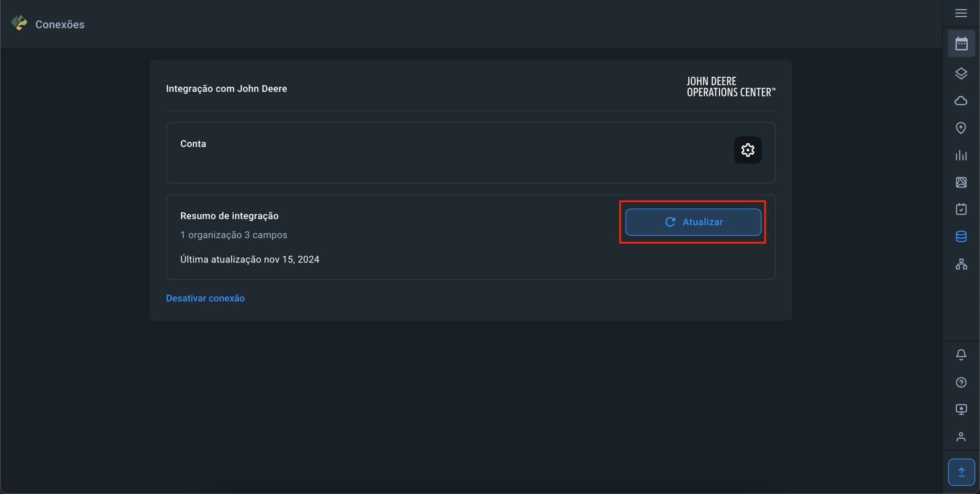Viewport: 980px width, 494px height.
Task: Open the hamburger menu icon
Action: pyautogui.click(x=961, y=13)
